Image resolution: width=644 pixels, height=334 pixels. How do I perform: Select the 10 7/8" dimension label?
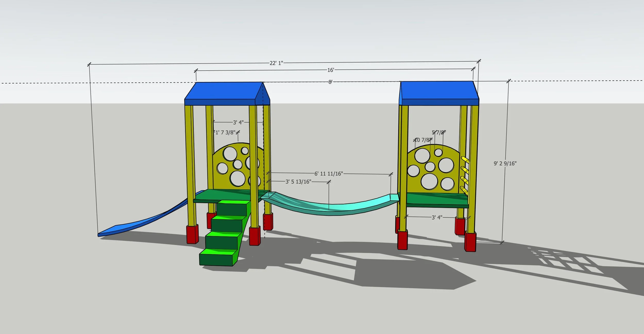point(422,140)
